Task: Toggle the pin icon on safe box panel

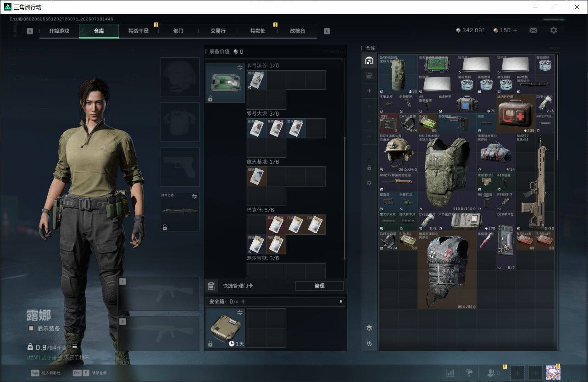Action: pyautogui.click(x=340, y=302)
